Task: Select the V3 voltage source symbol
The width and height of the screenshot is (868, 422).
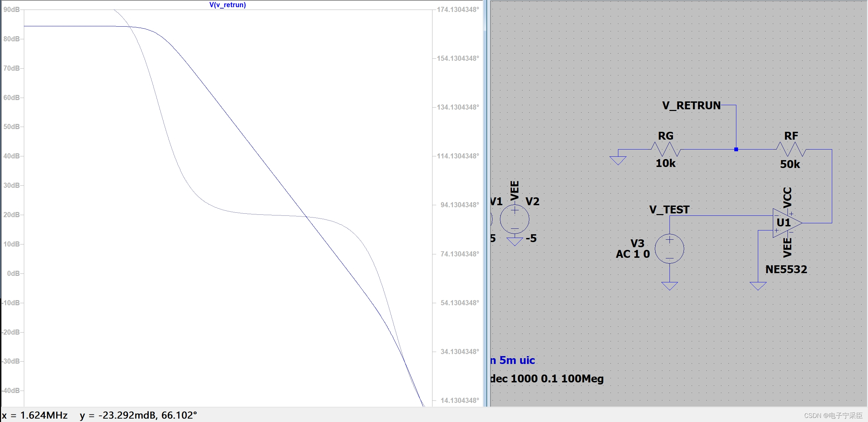Action: point(669,249)
